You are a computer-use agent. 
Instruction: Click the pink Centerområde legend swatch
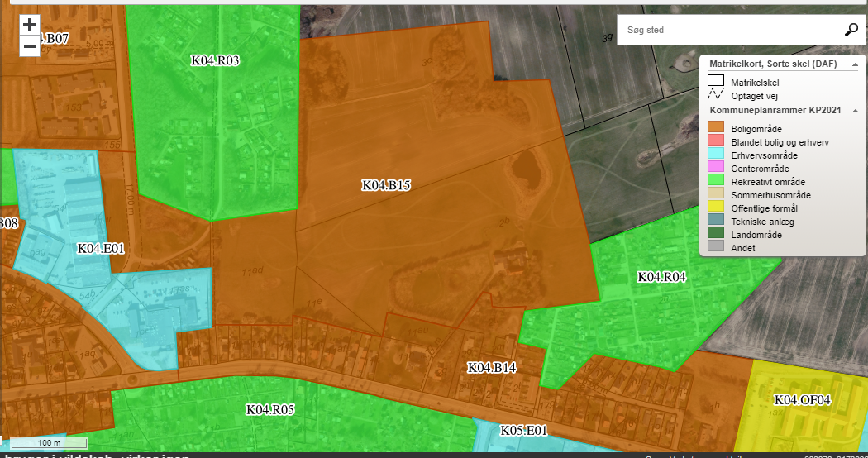pos(716,168)
